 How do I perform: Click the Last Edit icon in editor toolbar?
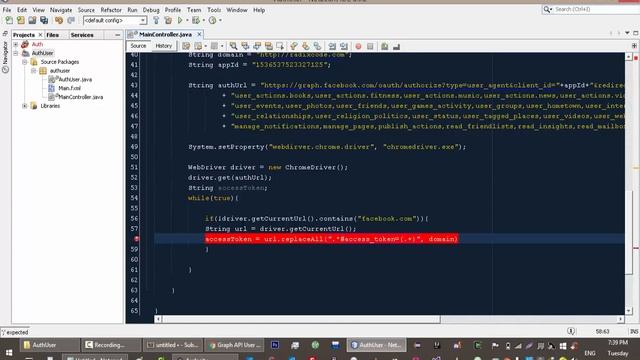[x=186, y=46]
